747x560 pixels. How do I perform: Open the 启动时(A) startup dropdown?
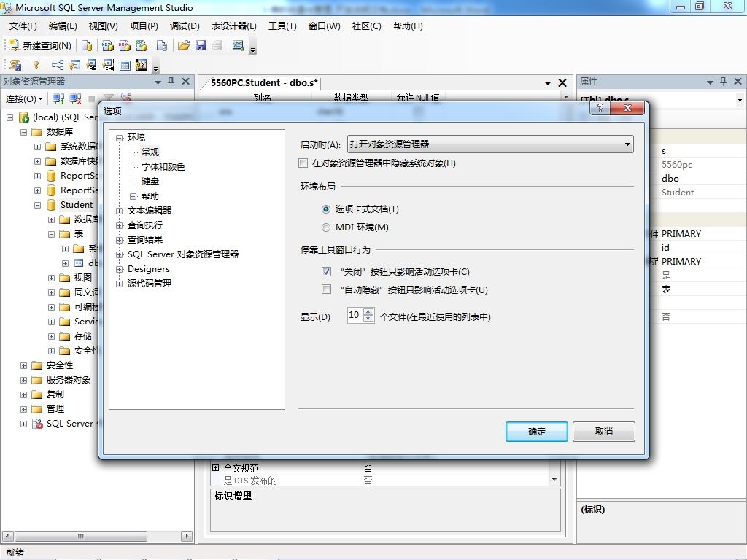(x=490, y=144)
